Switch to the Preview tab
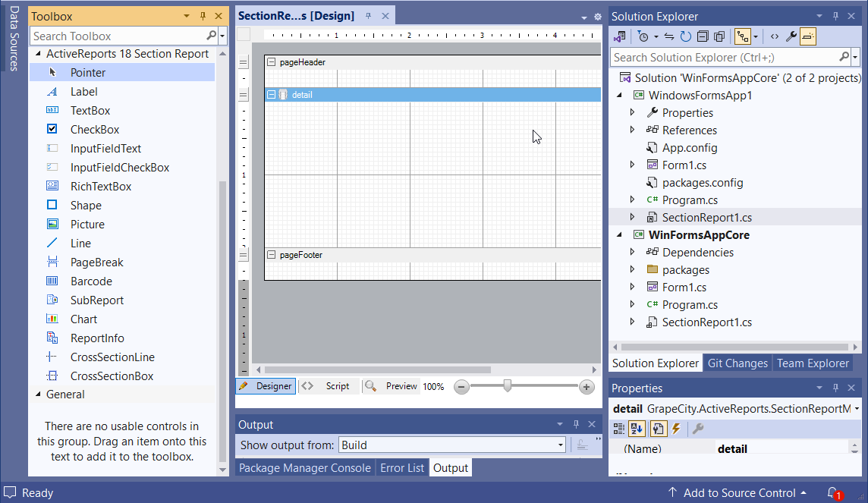The image size is (868, 503). [391, 386]
